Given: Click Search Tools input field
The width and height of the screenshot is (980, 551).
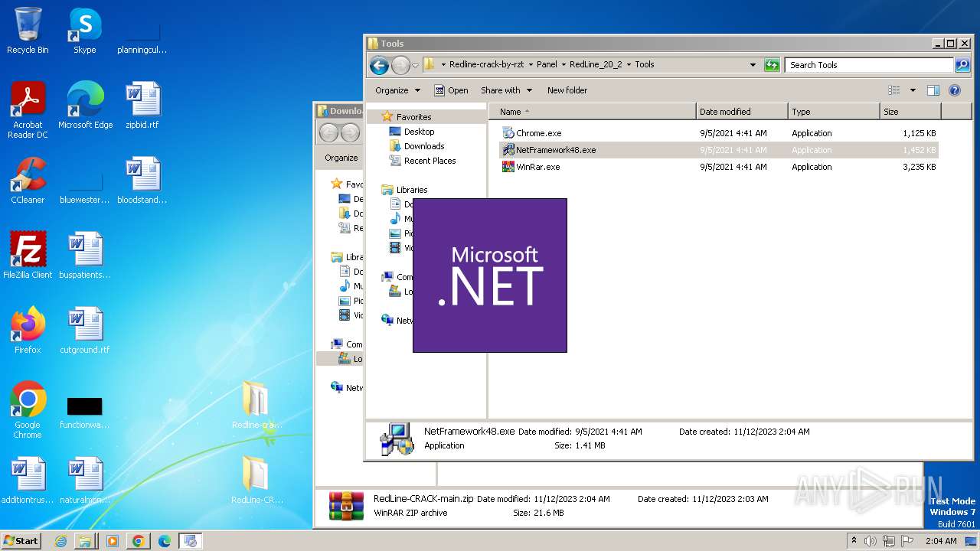Looking at the screenshot, I should tap(868, 65).
